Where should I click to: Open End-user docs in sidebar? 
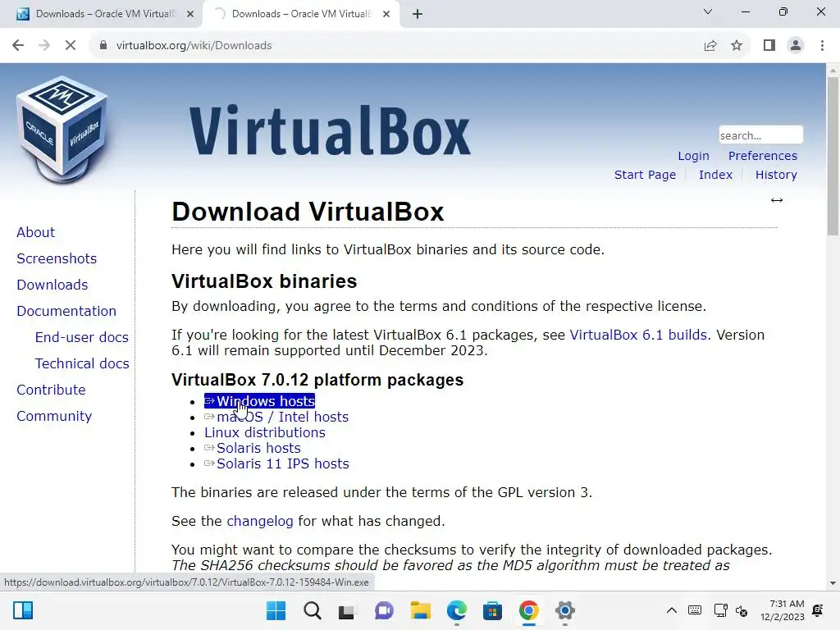[x=82, y=337]
